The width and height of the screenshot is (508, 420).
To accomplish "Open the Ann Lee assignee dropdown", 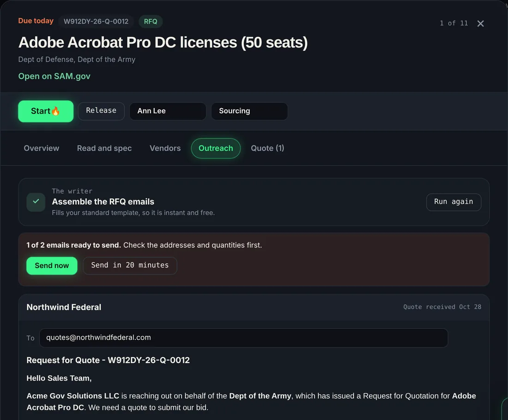I will pos(168,111).
